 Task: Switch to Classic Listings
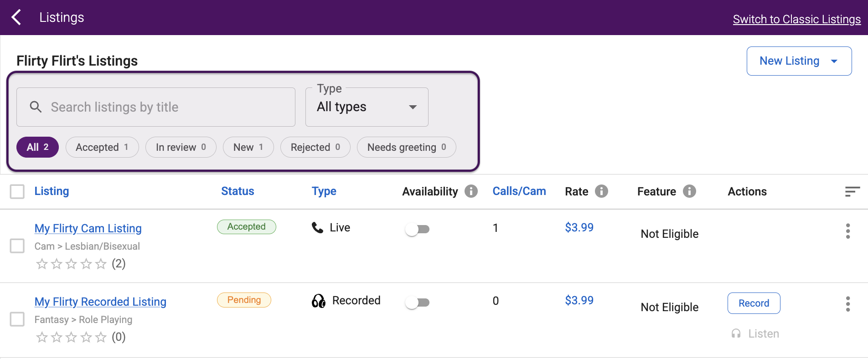797,19
